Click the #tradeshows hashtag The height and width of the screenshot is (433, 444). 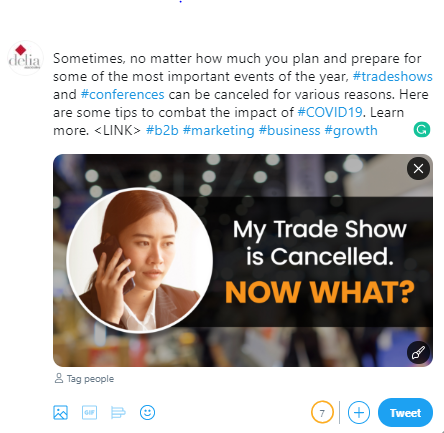[x=392, y=76]
